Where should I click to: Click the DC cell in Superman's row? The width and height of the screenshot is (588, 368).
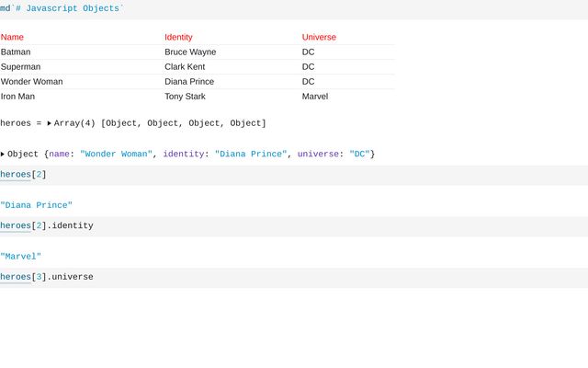coord(309,67)
